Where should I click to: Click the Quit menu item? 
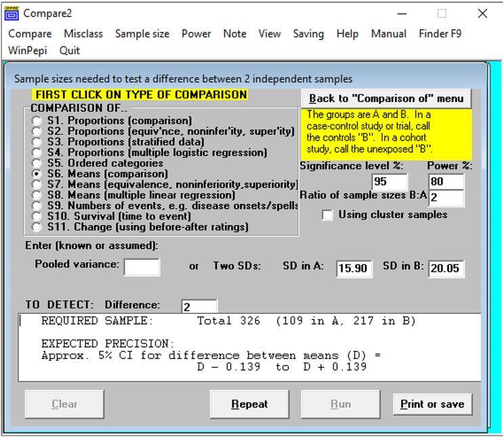[70, 51]
